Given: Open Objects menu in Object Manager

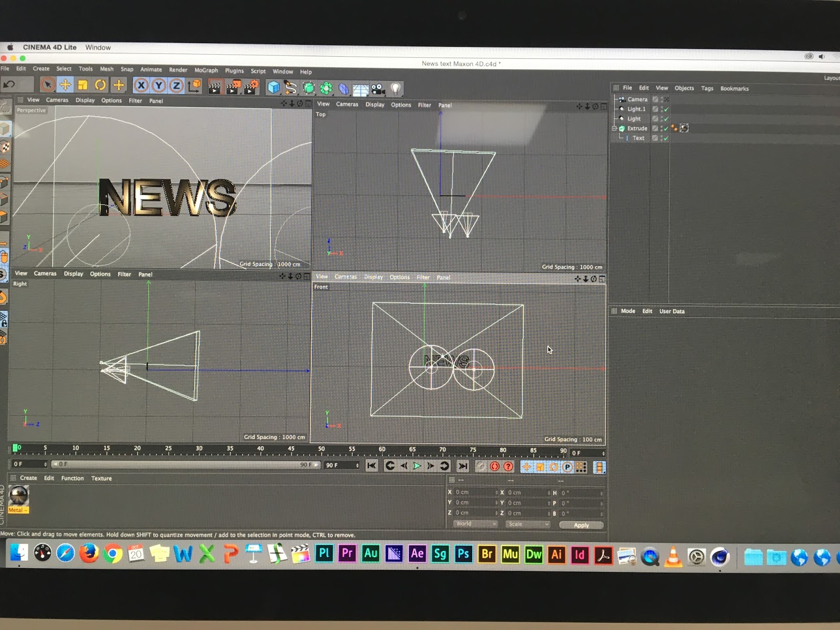Looking at the screenshot, I should [x=684, y=88].
